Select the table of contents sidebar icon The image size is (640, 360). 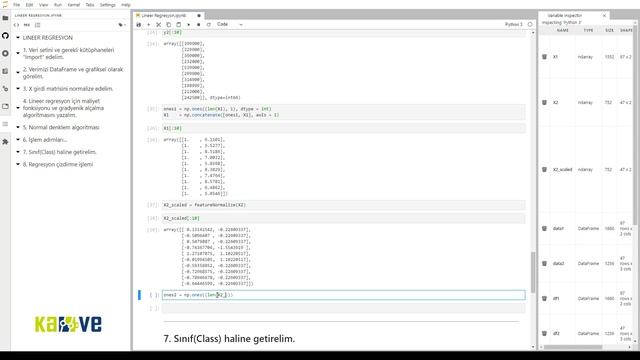tap(5, 124)
